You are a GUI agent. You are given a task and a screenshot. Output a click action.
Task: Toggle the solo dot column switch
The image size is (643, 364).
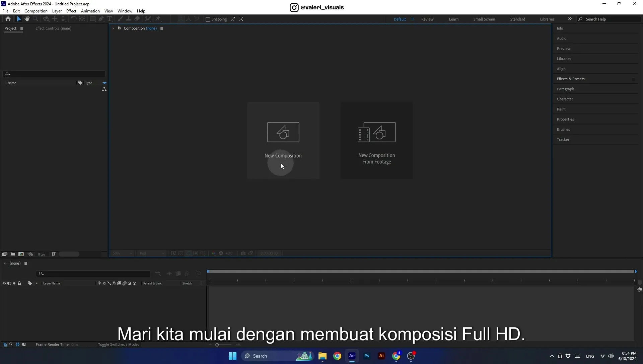click(x=14, y=283)
